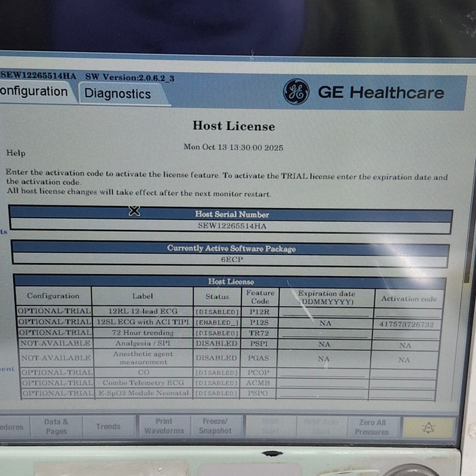Image resolution: width=476 pixels, height=476 pixels.
Task: Click the Host Serial Number header bar
Action: 231,214
